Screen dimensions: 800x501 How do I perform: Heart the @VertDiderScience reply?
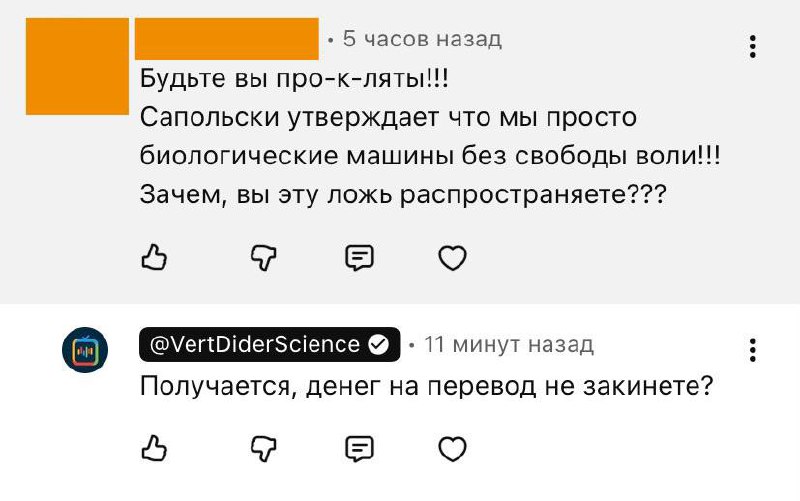point(453,448)
